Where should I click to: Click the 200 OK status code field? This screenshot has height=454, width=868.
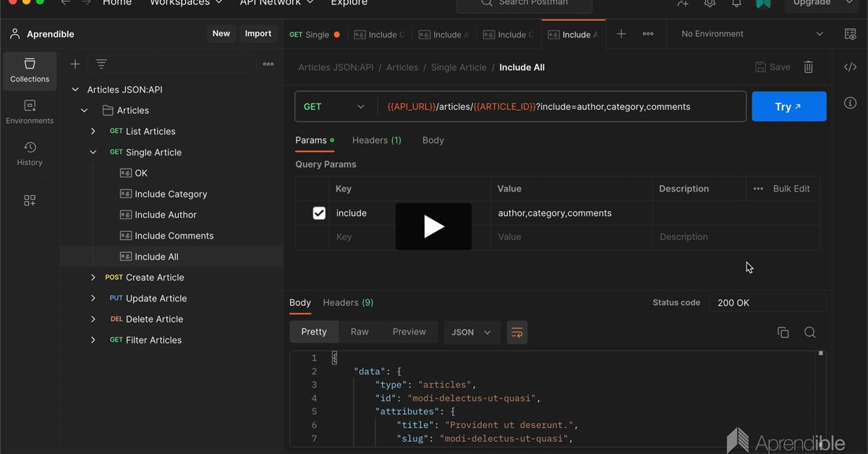tap(767, 303)
